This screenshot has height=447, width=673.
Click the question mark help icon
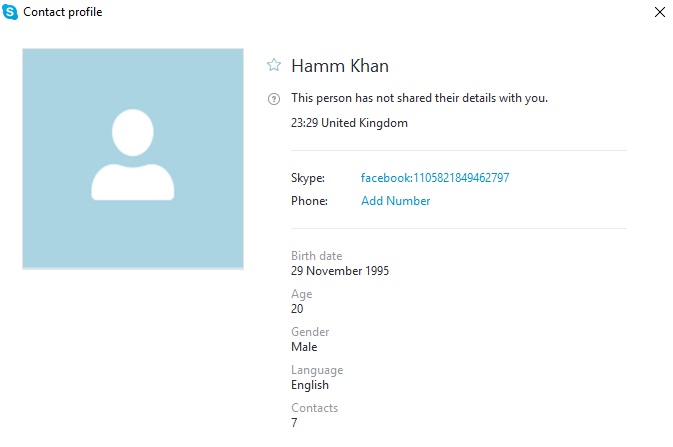click(274, 99)
